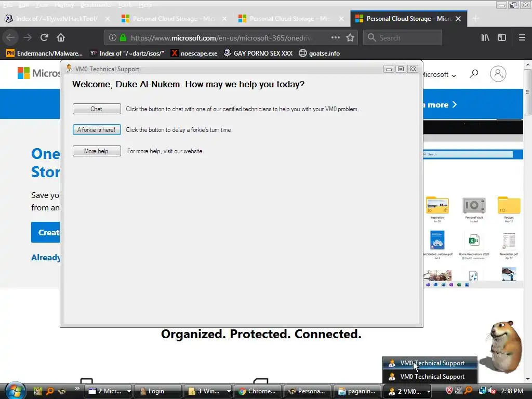532x399 pixels.
Task: Open page actions three-dot menu
Action: pyautogui.click(x=335, y=37)
